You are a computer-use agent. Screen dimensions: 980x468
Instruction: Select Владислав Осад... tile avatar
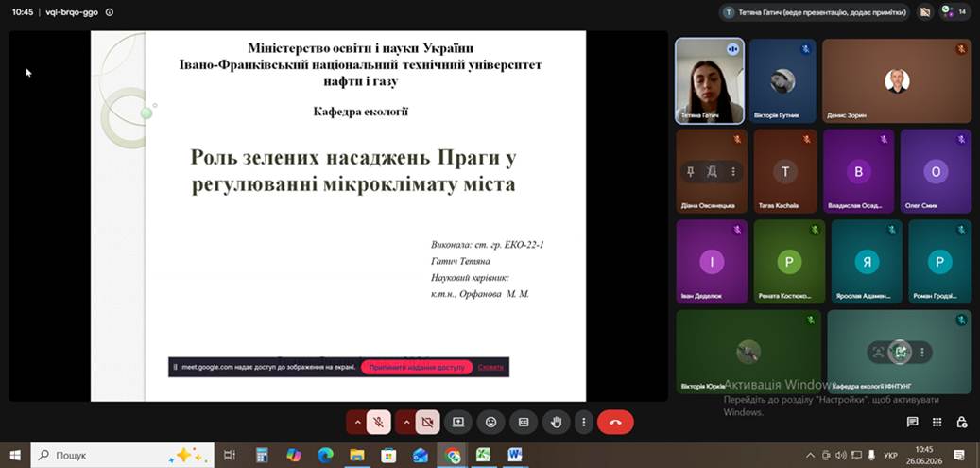(859, 171)
